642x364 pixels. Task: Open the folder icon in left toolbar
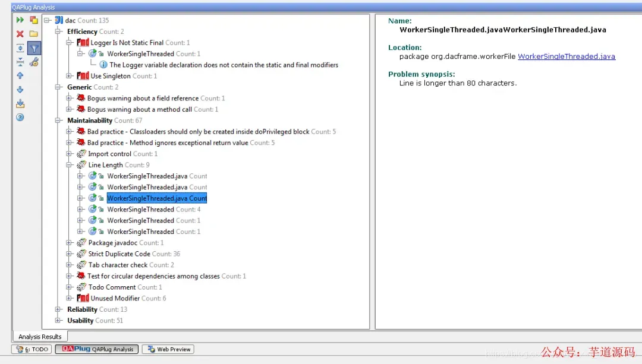(33, 34)
